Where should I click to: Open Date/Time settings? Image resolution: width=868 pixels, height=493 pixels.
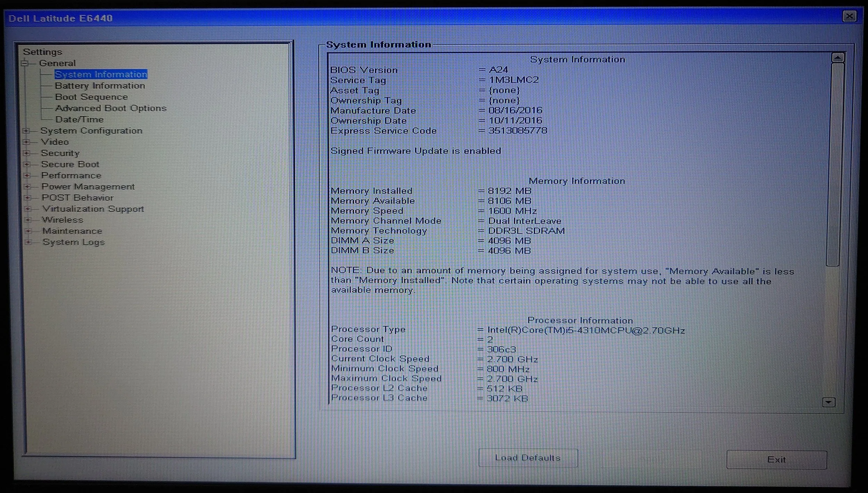click(x=80, y=119)
